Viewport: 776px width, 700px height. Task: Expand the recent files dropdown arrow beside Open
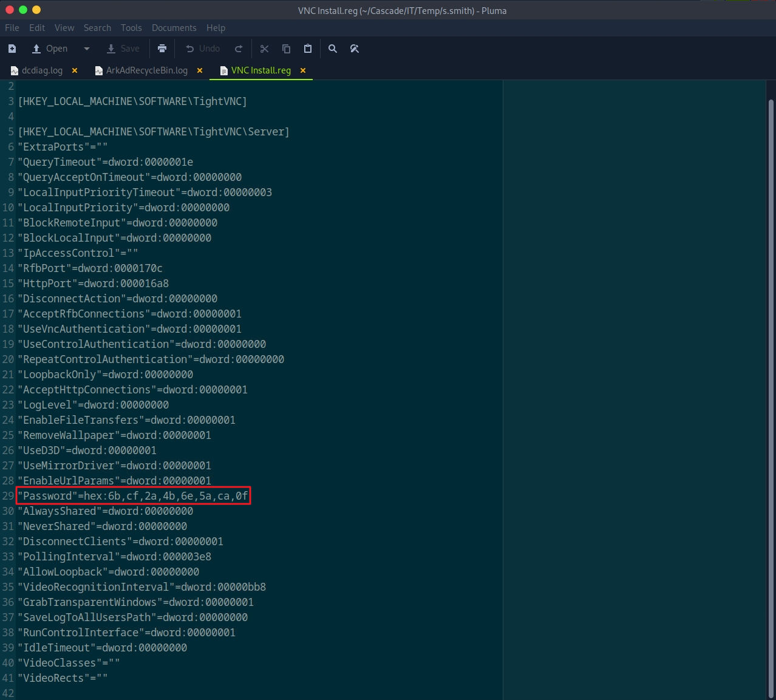point(87,49)
